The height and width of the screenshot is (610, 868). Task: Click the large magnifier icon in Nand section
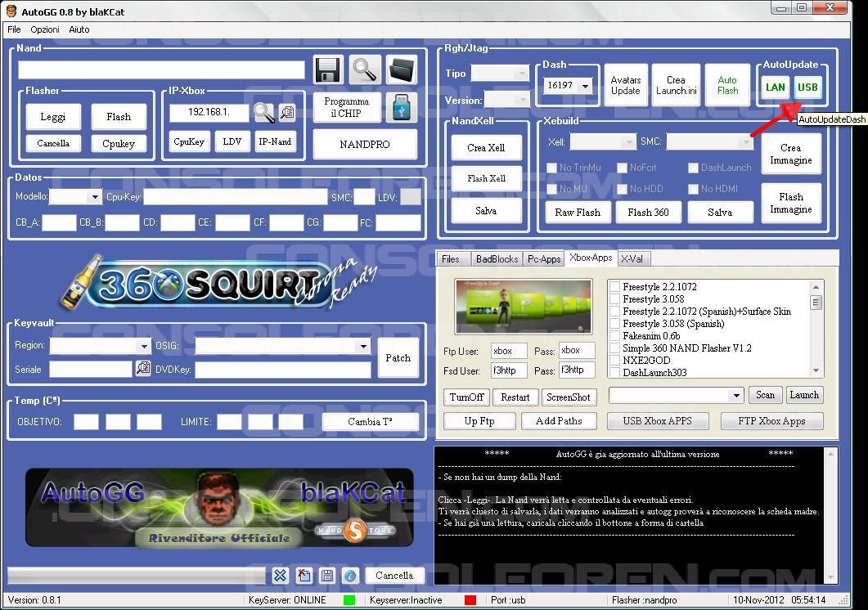364,70
